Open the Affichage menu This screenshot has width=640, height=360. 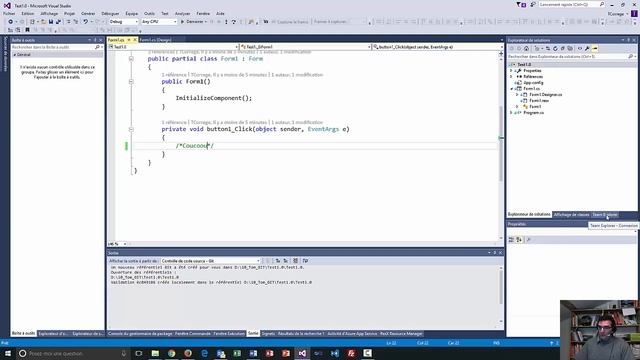click(x=49, y=13)
